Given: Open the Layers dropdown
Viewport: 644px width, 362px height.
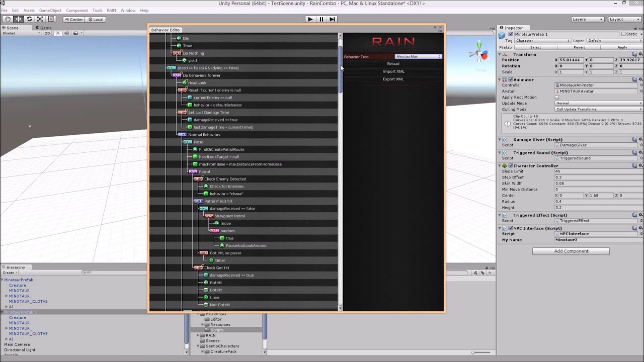Looking at the screenshot, I should (x=587, y=19).
